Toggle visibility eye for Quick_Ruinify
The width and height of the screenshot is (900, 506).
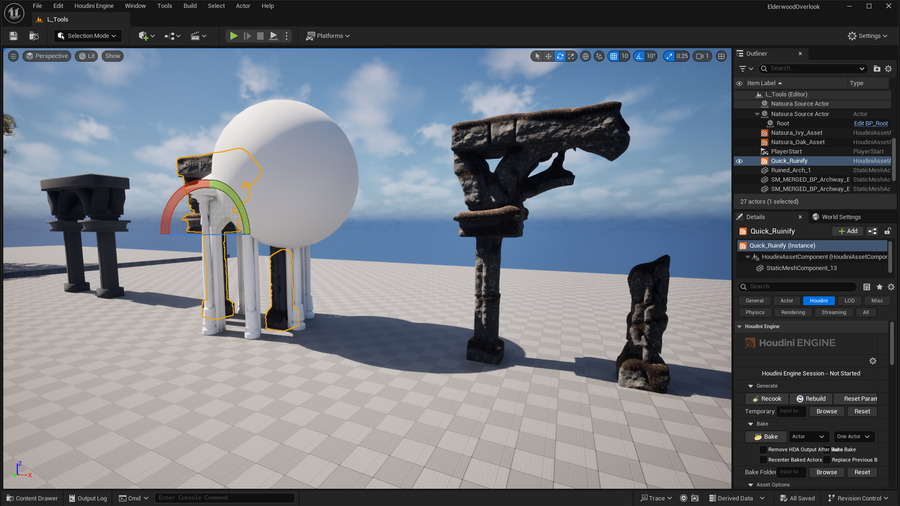739,161
